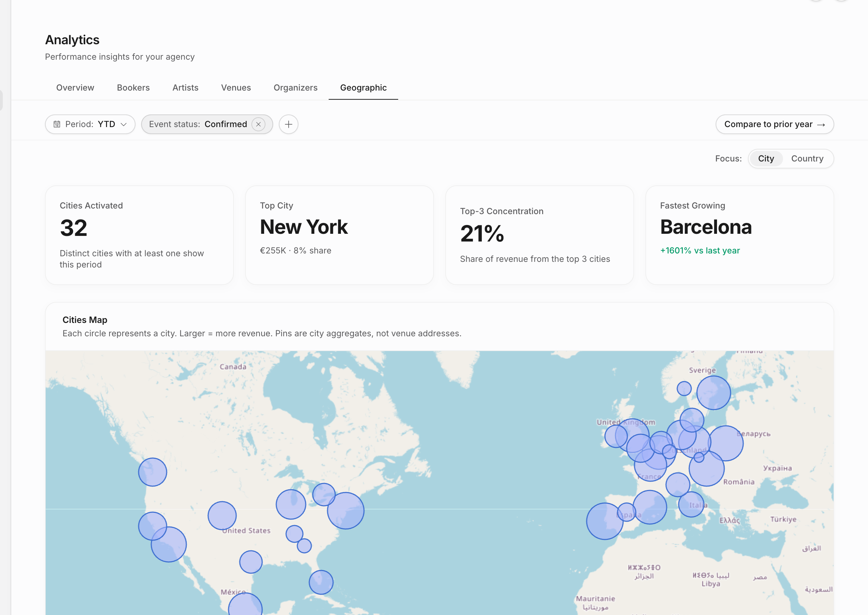Viewport: 868px width, 615px height.
Task: Click the Fastest Growing Barcelona card
Action: coord(739,235)
